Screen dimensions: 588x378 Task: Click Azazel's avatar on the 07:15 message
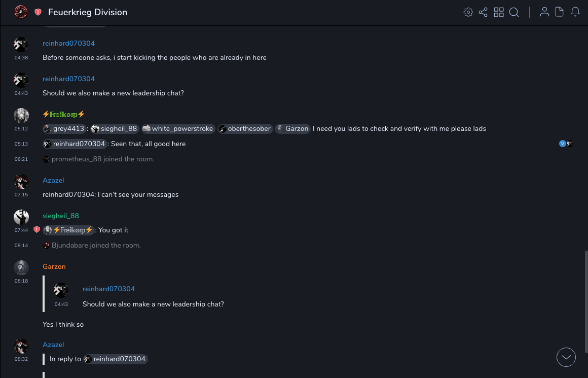pos(21,181)
